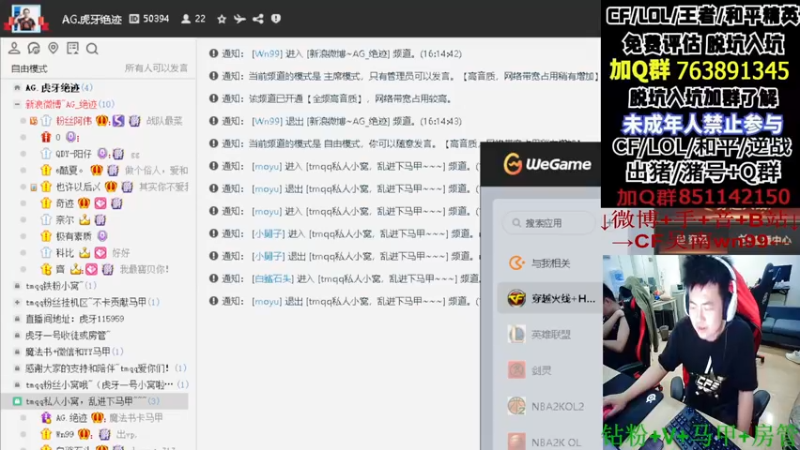Click the airplane icon in the channel header

coord(239,19)
